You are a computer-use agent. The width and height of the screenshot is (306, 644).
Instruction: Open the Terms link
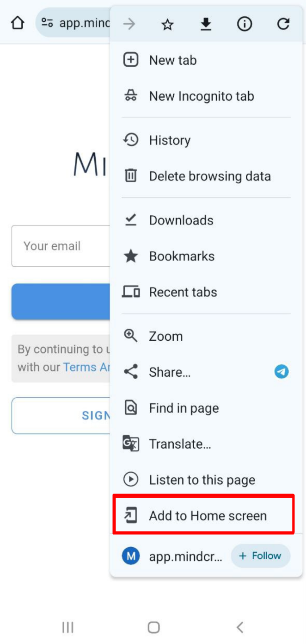[86, 367]
